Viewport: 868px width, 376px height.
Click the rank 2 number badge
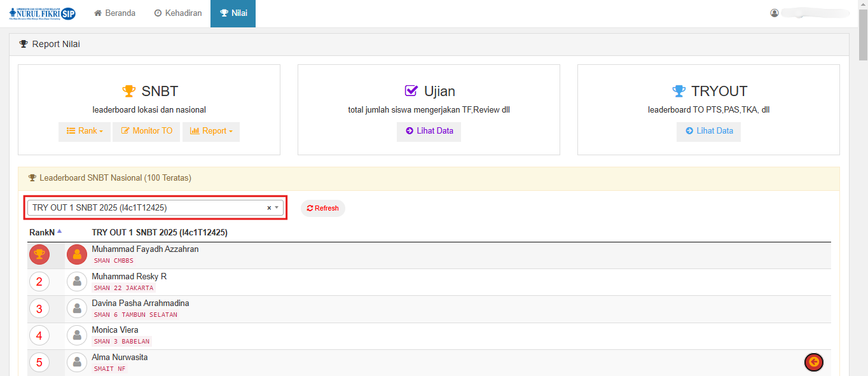[x=39, y=282]
